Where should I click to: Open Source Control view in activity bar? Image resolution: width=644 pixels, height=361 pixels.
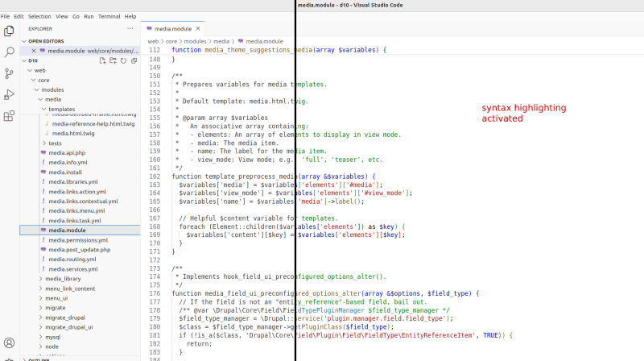point(9,73)
